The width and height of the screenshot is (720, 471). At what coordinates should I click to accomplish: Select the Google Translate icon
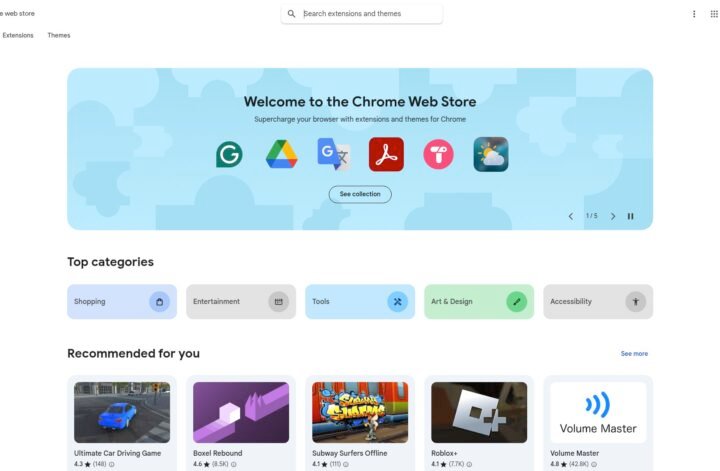(334, 154)
